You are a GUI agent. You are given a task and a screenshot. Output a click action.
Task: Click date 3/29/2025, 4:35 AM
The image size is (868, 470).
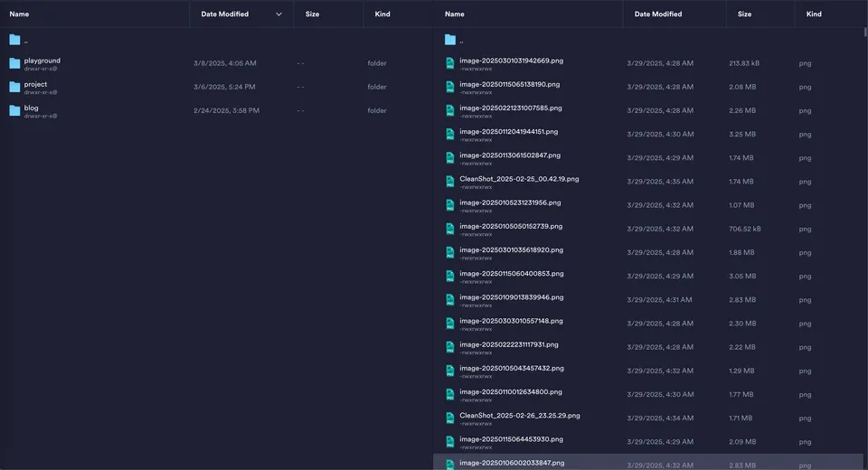[660, 182]
